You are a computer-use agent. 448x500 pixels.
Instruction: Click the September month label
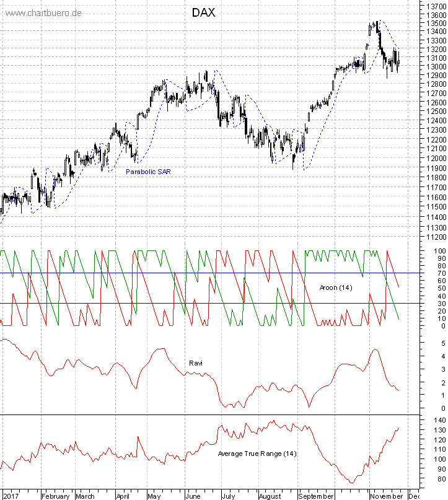coord(315,496)
